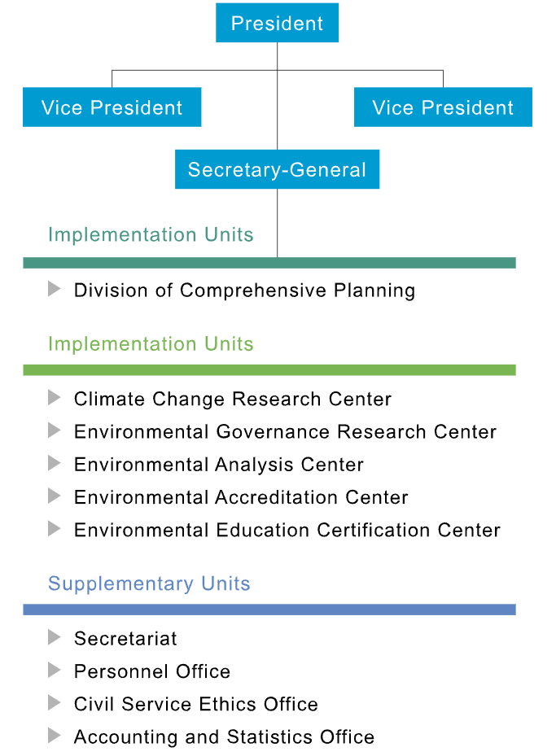Click the arrow icon beside Accounting and Statistics Office
Image resolution: width=556 pixels, height=756 pixels.
coord(54,736)
